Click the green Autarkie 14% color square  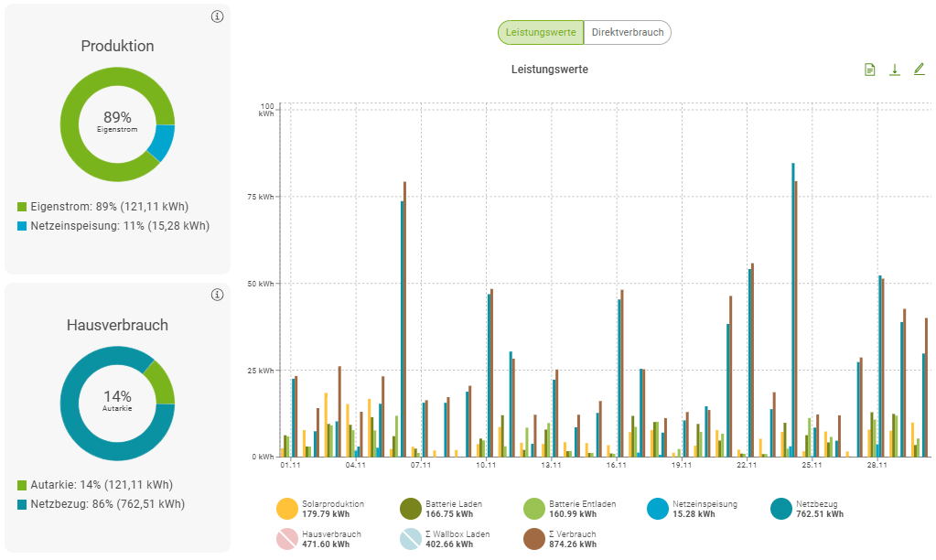22,485
